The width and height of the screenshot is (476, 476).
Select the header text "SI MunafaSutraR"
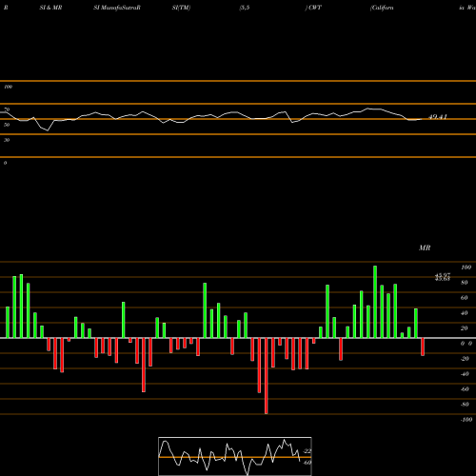click(x=117, y=8)
